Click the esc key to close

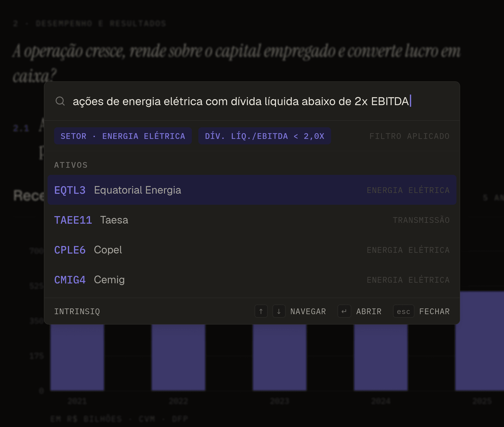tap(403, 311)
